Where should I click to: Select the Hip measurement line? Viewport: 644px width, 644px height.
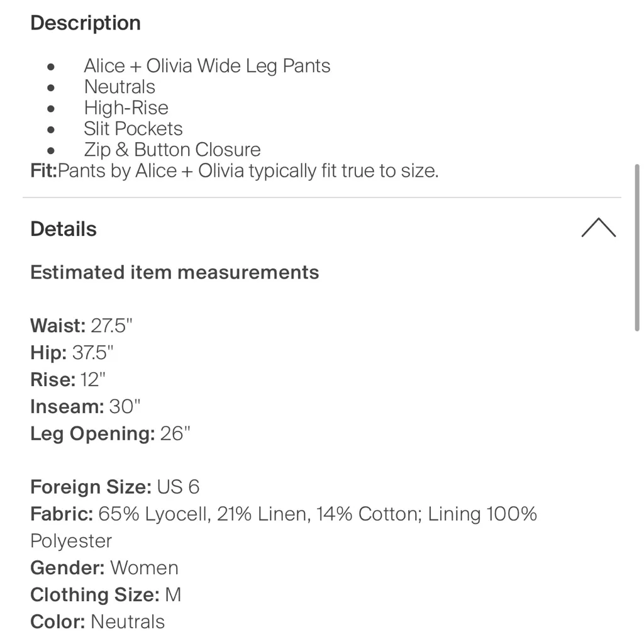pyautogui.click(x=72, y=353)
